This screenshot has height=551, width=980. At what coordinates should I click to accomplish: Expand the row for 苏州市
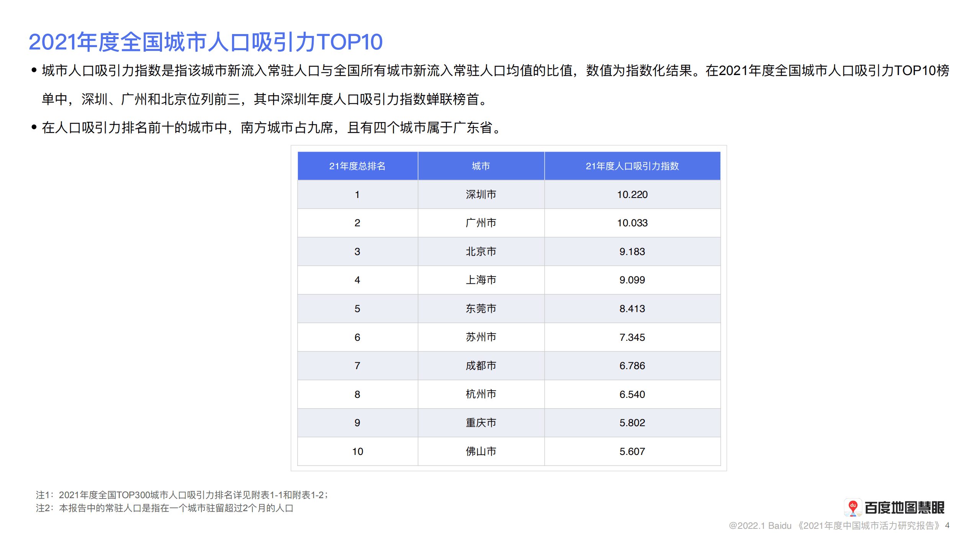(481, 337)
